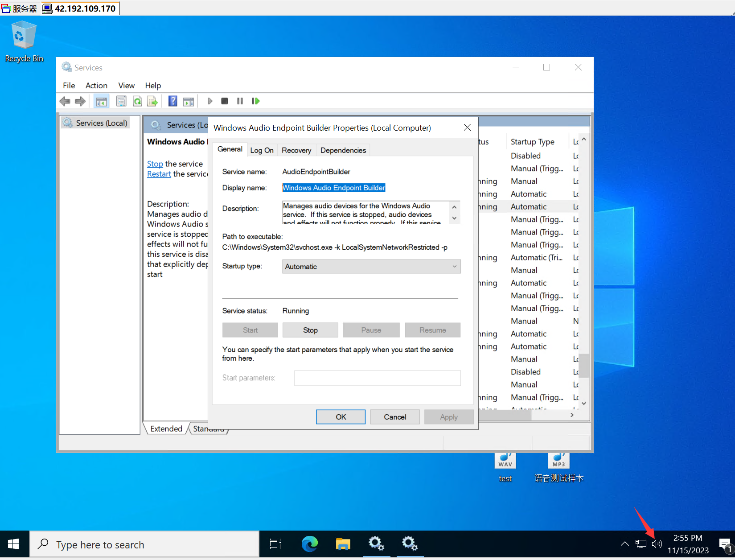This screenshot has height=560, width=735.
Task: Click the Type here to search box
Action: pos(144,544)
